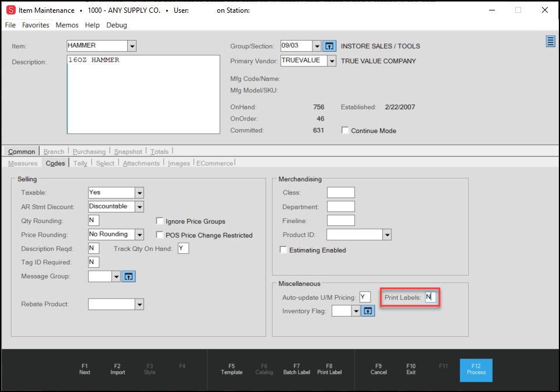Open the Select sub-tab
The width and height of the screenshot is (560, 392).
tap(105, 163)
